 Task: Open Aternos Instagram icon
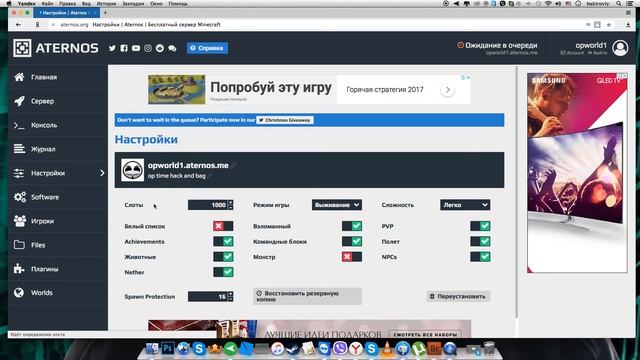pyautogui.click(x=148, y=48)
